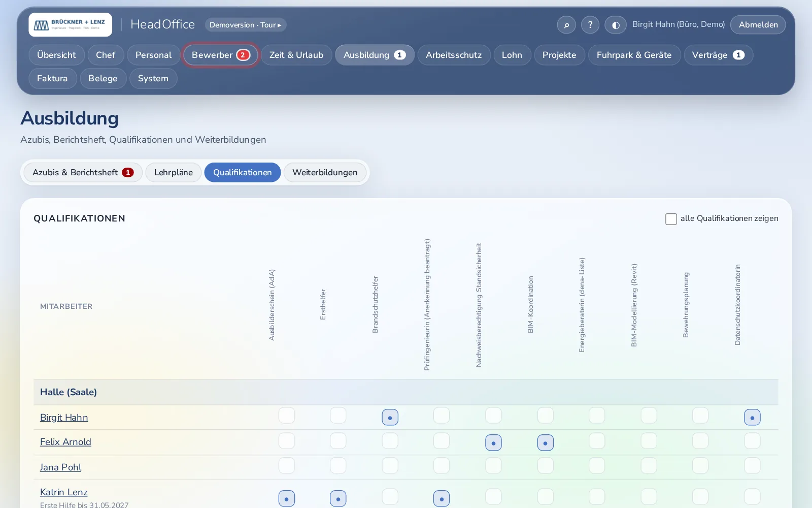This screenshot has width=812, height=508.
Task: Open the Bewerber section
Action: click(221, 55)
